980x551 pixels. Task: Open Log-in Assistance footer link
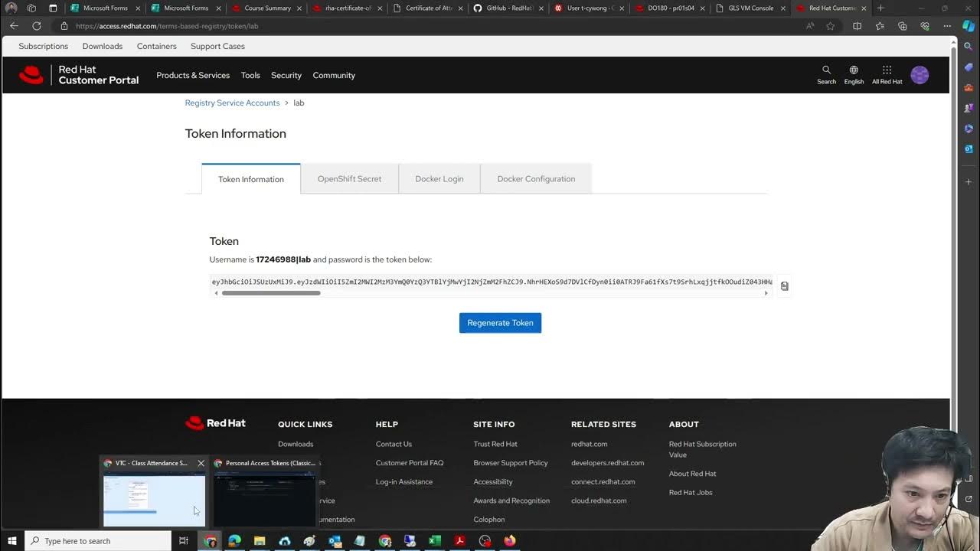(404, 481)
